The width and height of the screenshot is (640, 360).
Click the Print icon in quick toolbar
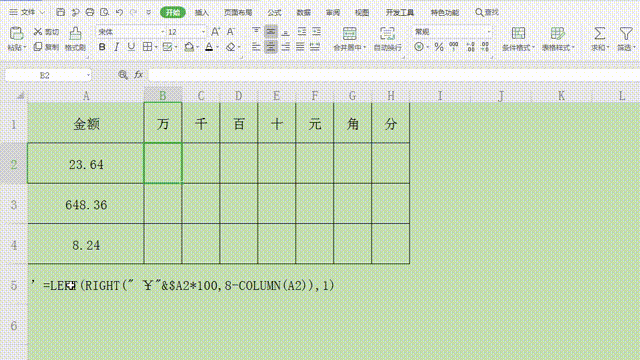[90, 12]
